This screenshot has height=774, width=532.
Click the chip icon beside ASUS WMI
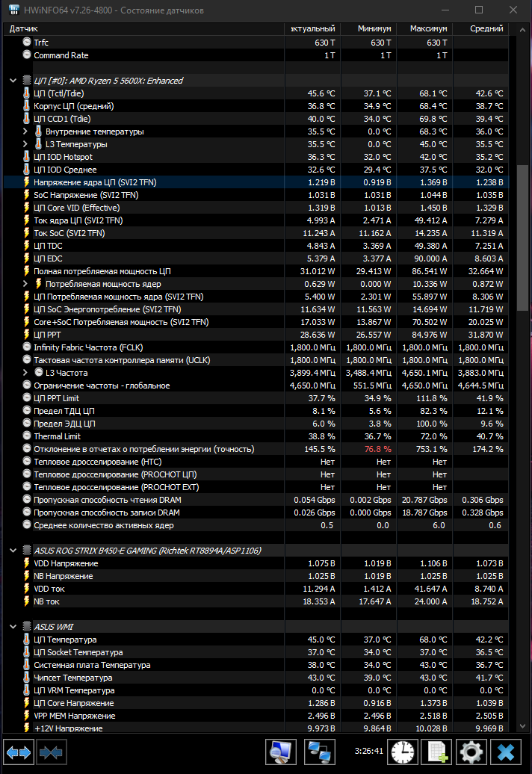27,626
